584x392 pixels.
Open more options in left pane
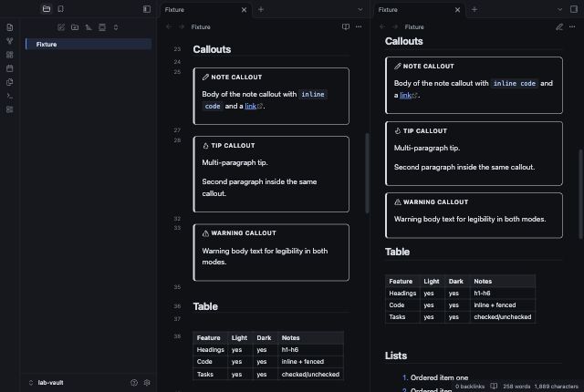(x=359, y=26)
